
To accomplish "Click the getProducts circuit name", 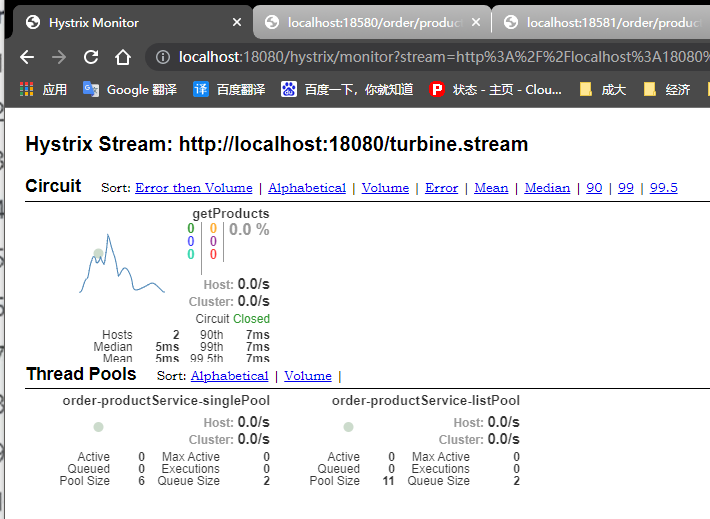I will click(231, 213).
